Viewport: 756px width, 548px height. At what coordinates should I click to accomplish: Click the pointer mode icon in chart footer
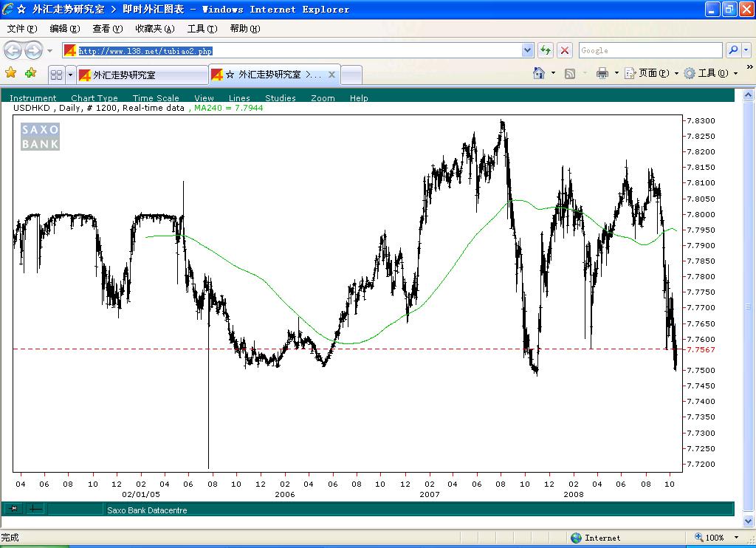[x=14, y=508]
